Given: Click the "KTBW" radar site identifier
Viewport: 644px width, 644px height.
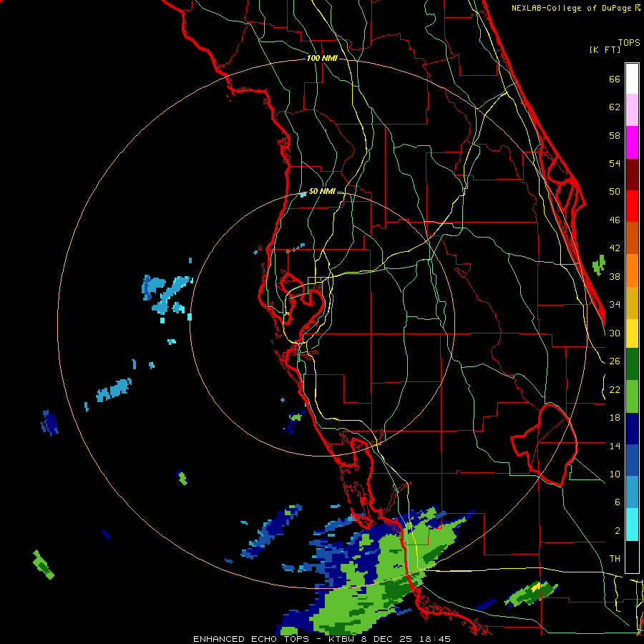Looking at the screenshot, I should (x=341, y=639).
